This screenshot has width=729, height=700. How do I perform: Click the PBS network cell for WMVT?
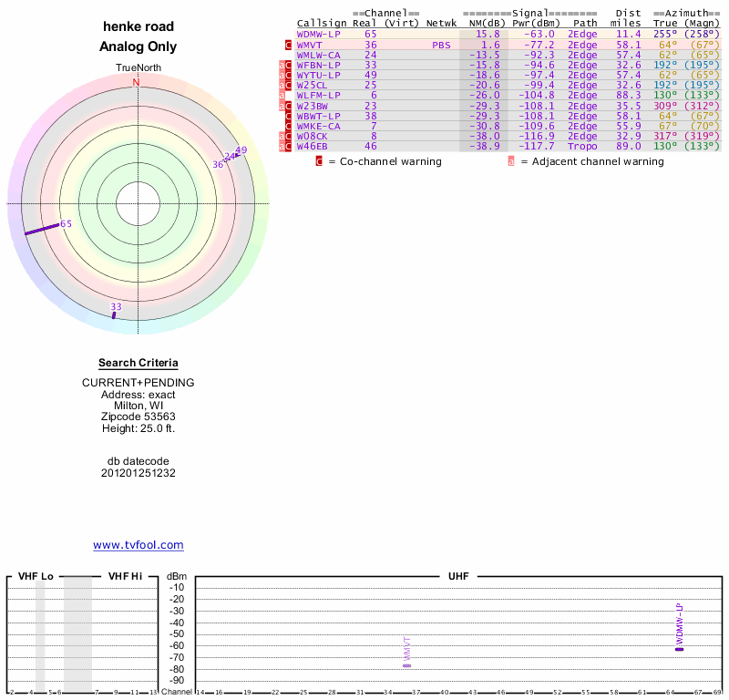tap(441, 45)
